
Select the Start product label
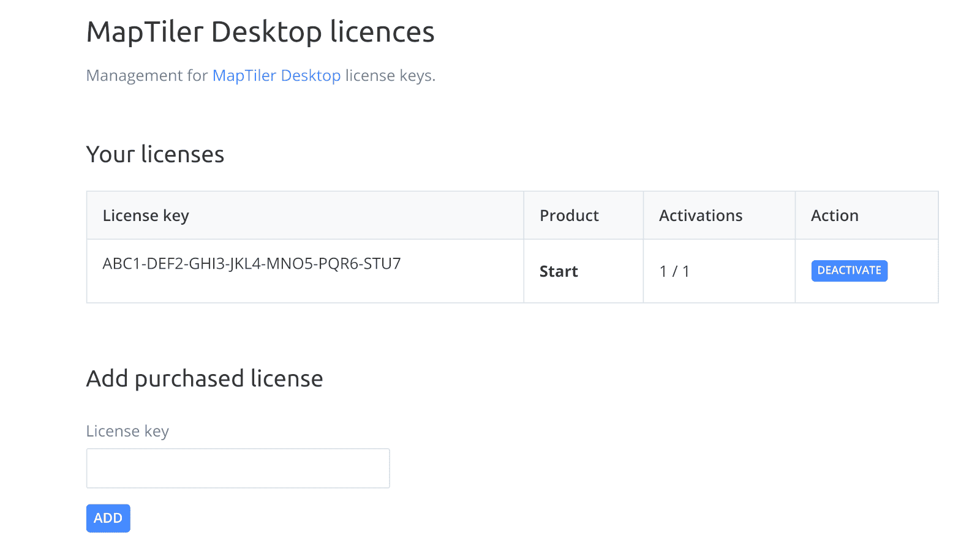pos(558,271)
